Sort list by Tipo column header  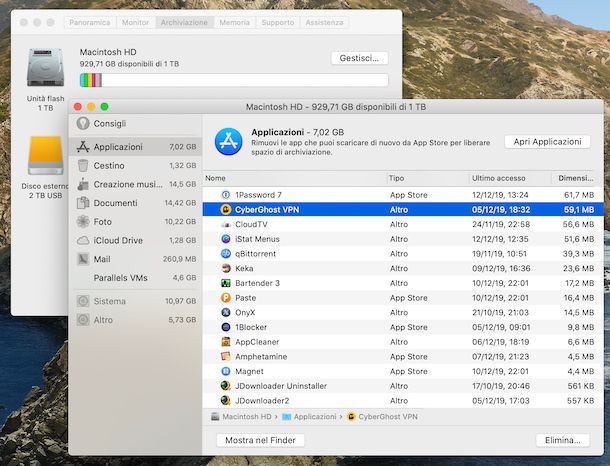[428, 178]
